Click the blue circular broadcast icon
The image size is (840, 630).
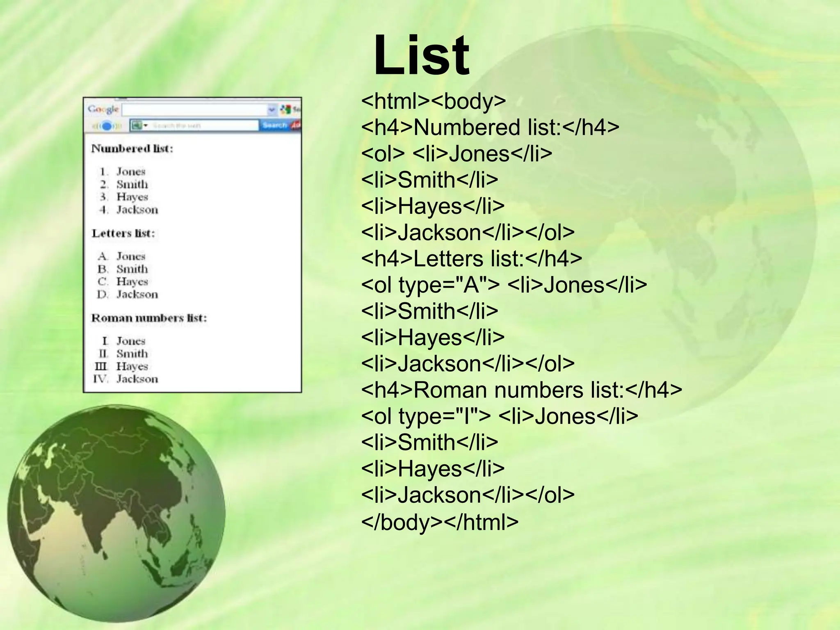point(107,126)
